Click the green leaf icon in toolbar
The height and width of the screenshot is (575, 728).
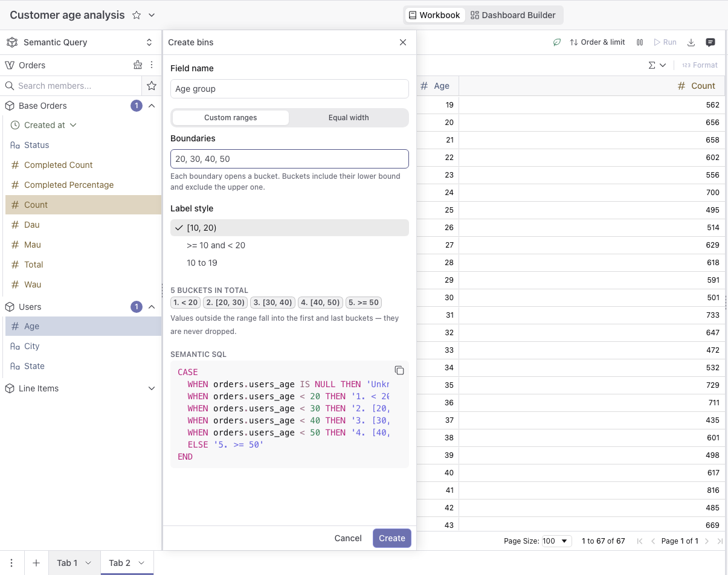[x=557, y=42]
